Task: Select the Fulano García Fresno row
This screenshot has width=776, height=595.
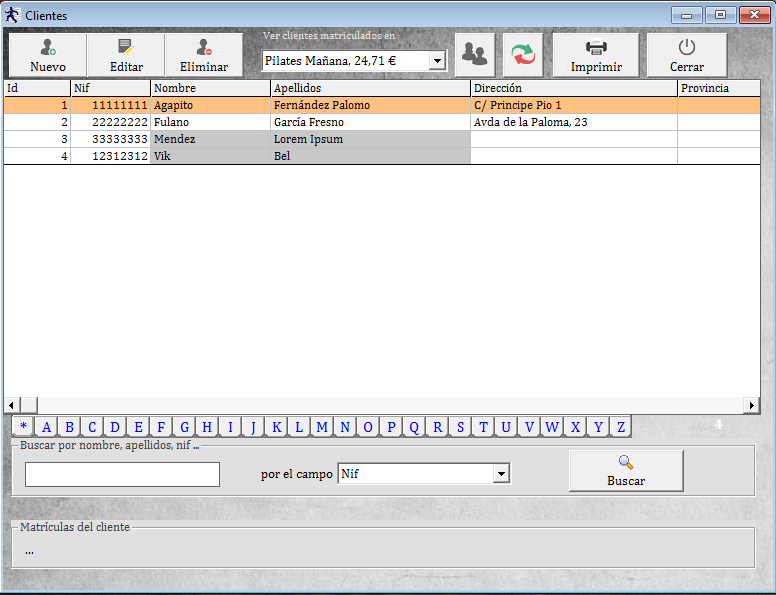Action: 300,122
